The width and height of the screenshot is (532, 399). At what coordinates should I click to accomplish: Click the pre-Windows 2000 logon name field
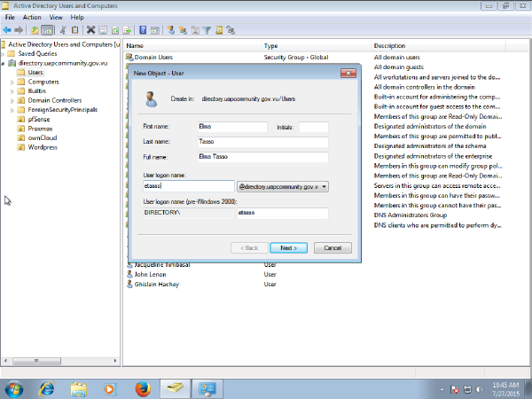coord(282,213)
